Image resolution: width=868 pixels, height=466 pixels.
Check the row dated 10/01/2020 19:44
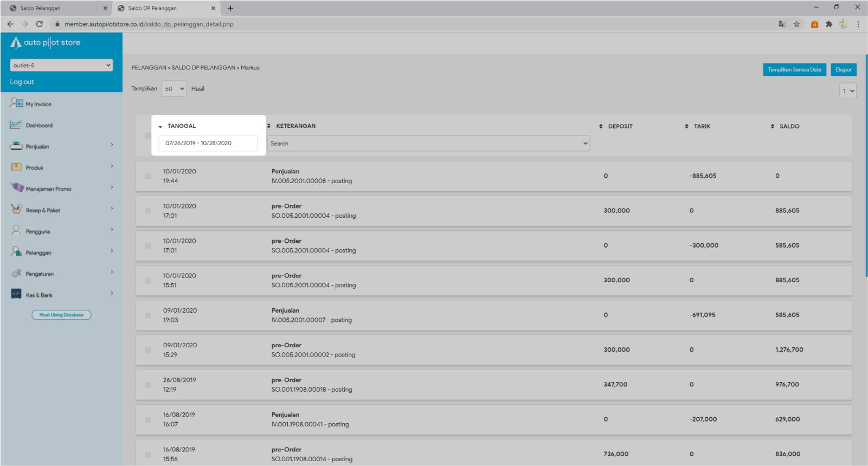(147, 176)
